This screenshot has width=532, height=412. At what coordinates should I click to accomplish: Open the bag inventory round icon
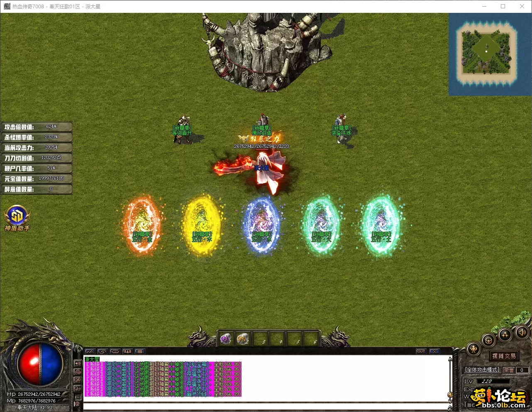click(x=489, y=341)
